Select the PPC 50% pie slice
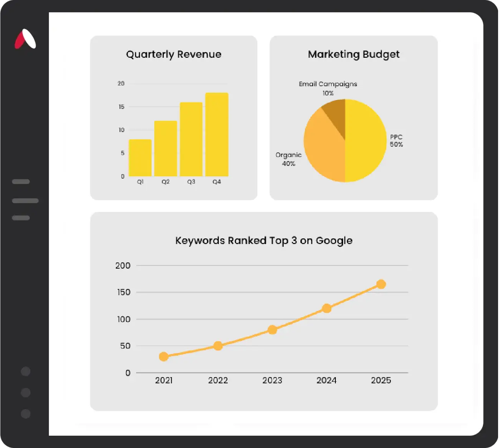The width and height of the screenshot is (500, 448). click(365, 140)
